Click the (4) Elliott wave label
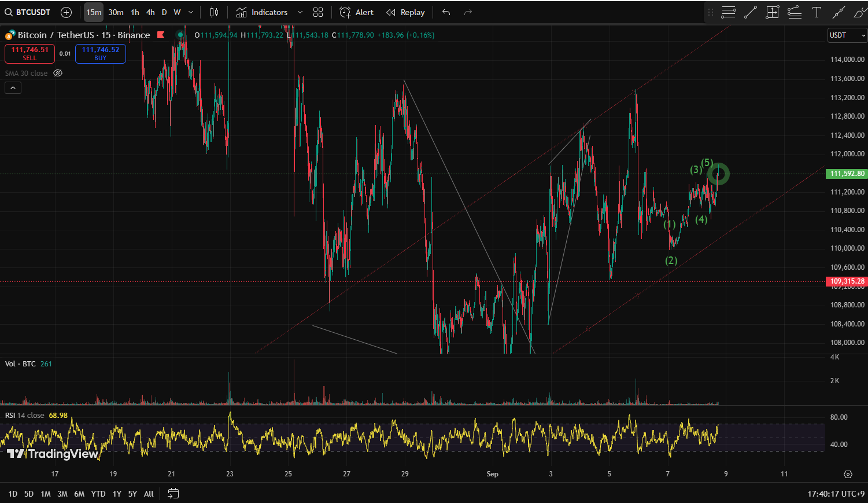The image size is (868, 503). point(701,219)
